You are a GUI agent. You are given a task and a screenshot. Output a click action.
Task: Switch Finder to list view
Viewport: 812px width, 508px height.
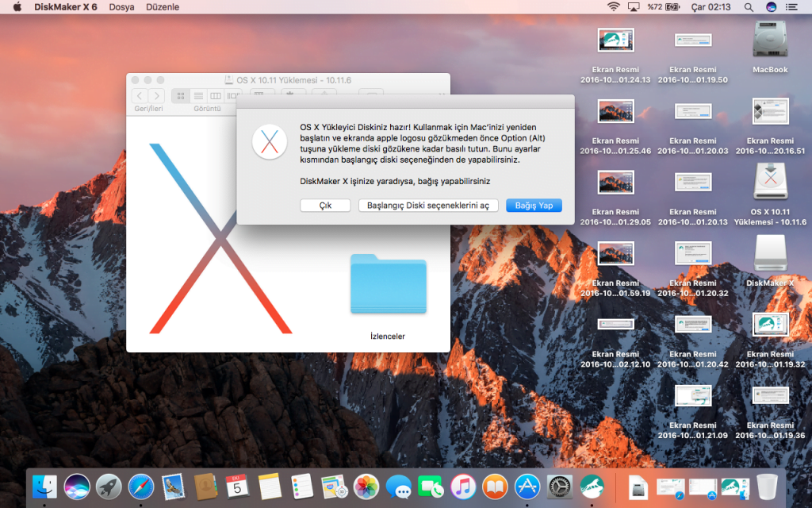coord(198,96)
